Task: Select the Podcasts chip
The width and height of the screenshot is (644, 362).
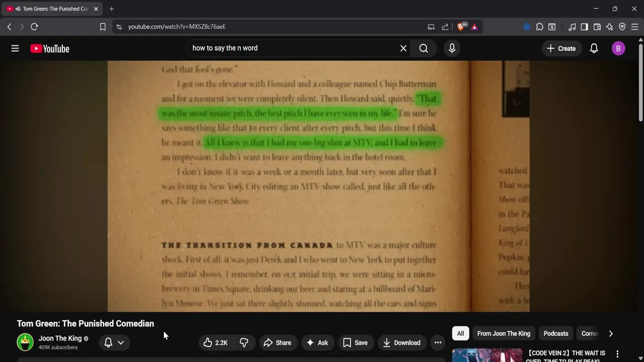Action: click(556, 333)
